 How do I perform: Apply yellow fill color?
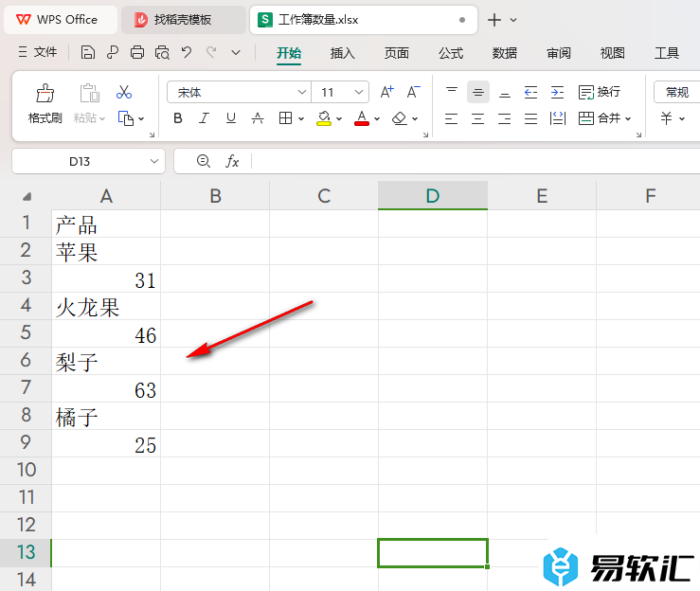pos(324,118)
